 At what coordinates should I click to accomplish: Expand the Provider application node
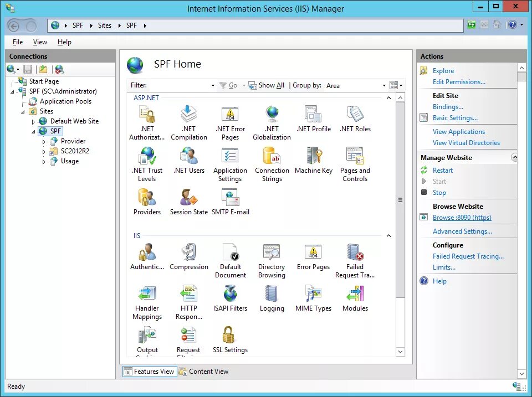pos(44,142)
